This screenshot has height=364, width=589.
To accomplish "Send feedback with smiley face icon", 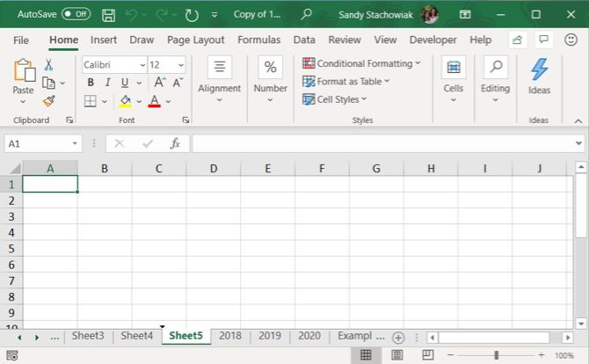I will [x=571, y=40].
